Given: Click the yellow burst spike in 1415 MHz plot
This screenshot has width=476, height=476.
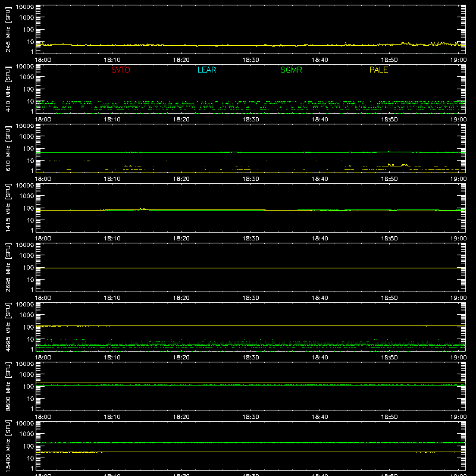Looking at the screenshot, I should [142, 209].
